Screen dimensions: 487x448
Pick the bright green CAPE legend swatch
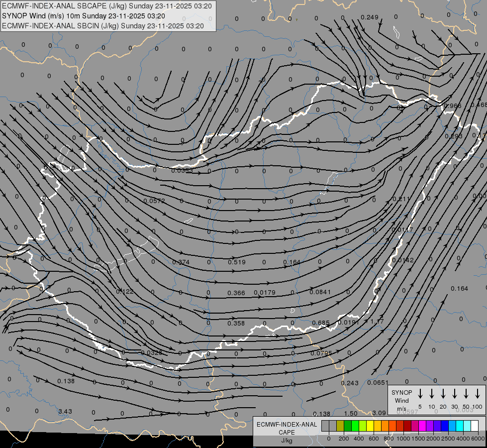[355, 426]
